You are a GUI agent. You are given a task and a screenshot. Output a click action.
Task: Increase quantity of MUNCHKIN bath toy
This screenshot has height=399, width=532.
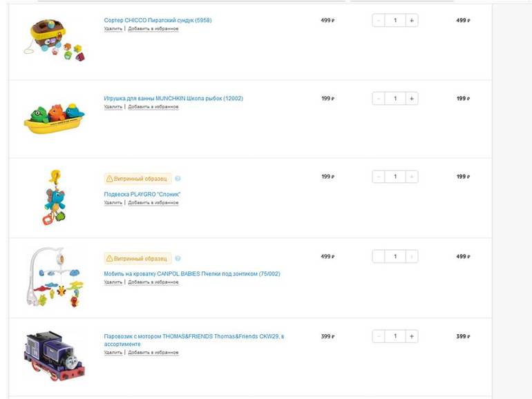pos(412,99)
